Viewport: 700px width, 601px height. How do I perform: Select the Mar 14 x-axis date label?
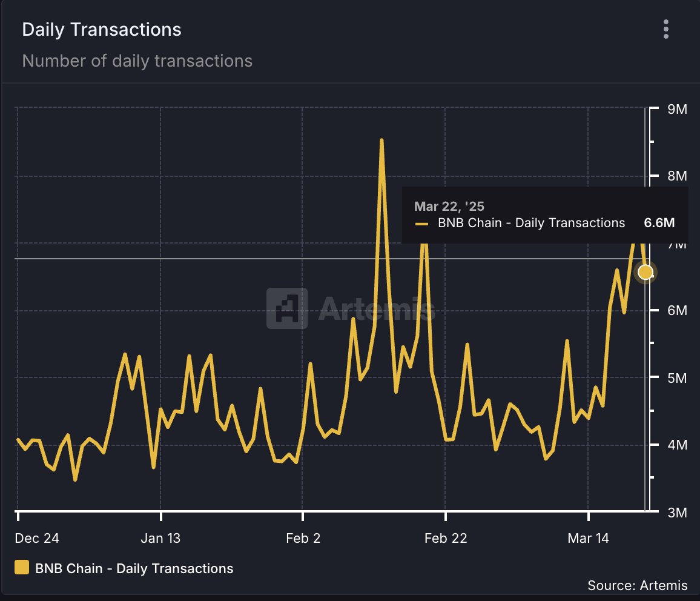click(x=588, y=538)
